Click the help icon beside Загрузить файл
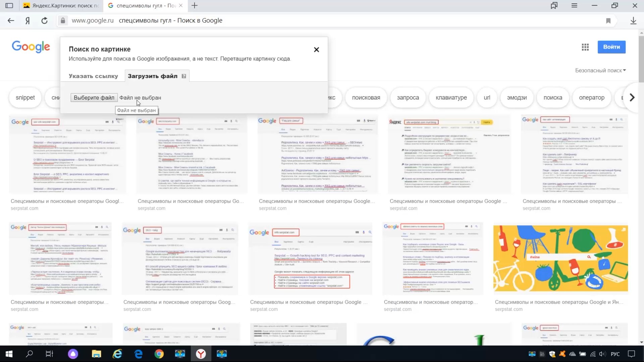644x362 pixels. click(184, 76)
